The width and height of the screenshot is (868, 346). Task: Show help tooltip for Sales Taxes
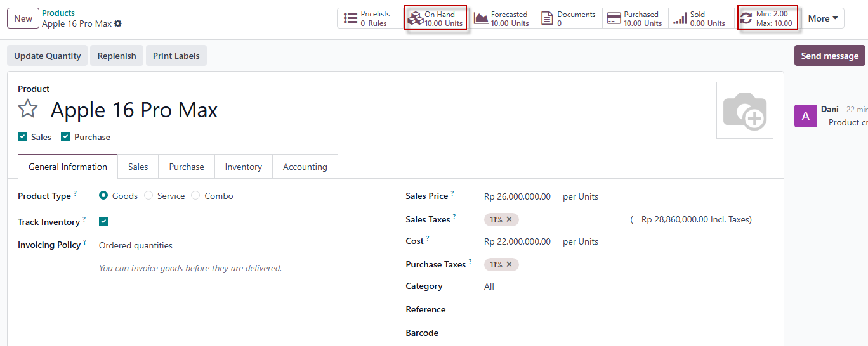point(454,217)
